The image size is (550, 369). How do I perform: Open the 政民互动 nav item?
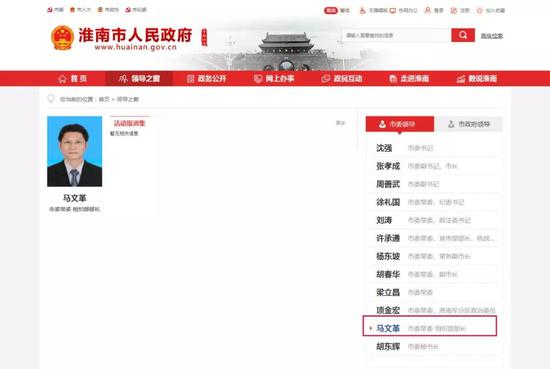(342, 79)
